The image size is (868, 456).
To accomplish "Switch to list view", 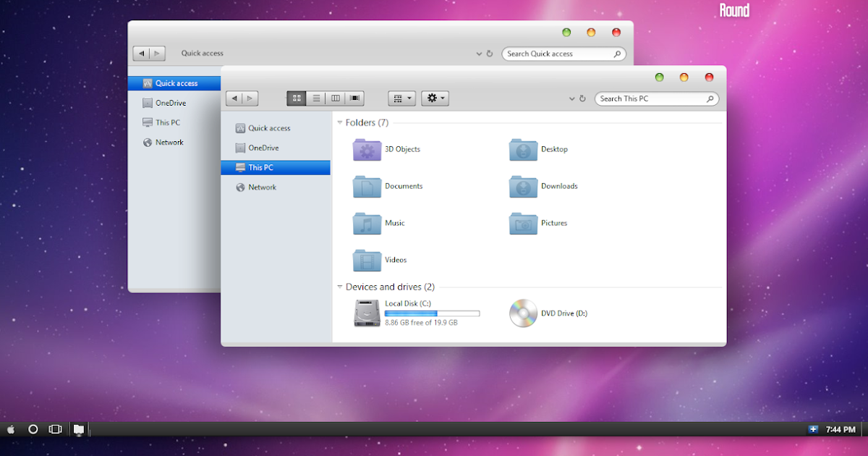I will coord(316,98).
